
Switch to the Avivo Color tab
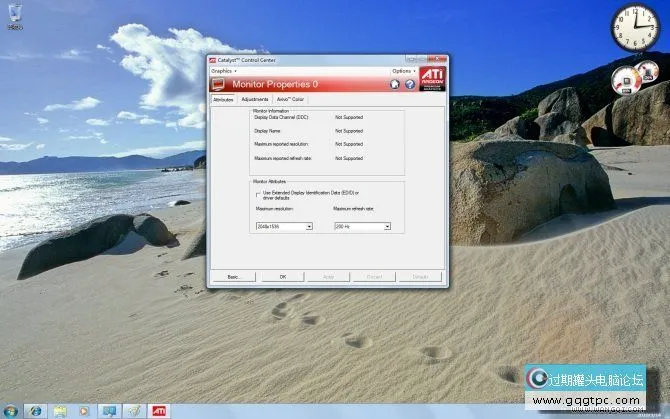click(x=291, y=100)
